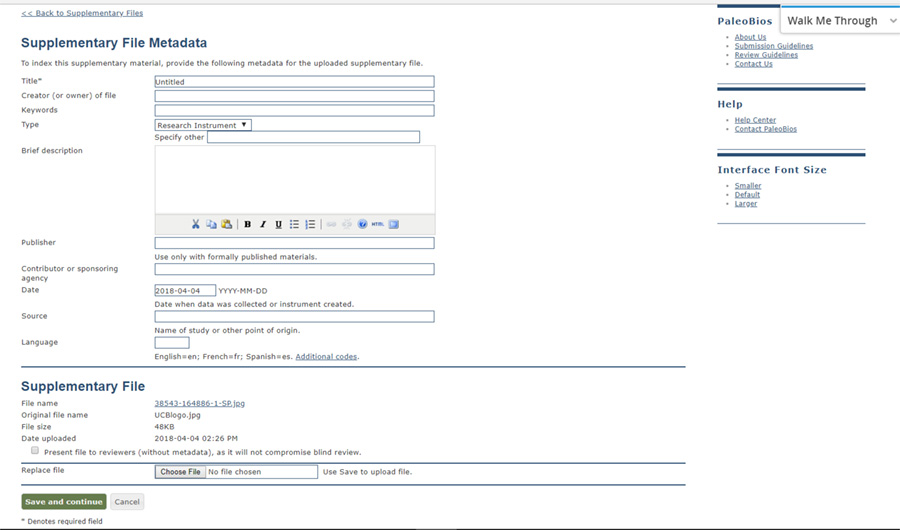Insert a numbered list in description
This screenshot has height=530, width=900.
click(x=310, y=224)
